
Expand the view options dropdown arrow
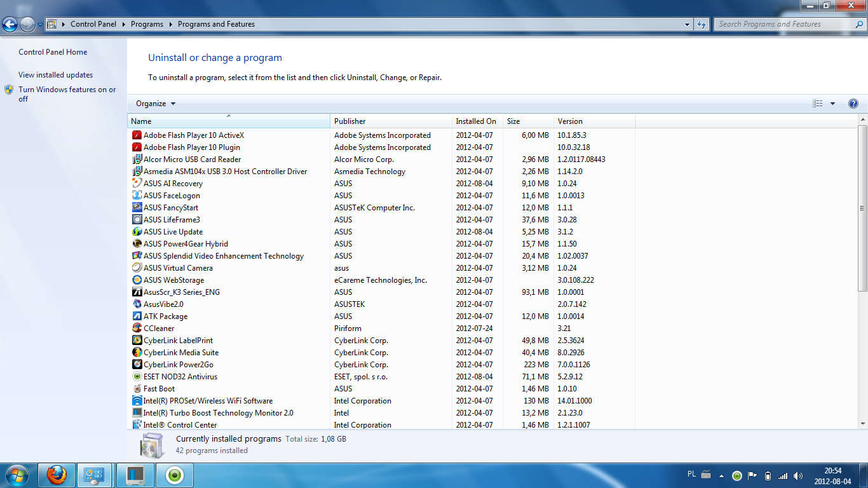pyautogui.click(x=832, y=104)
